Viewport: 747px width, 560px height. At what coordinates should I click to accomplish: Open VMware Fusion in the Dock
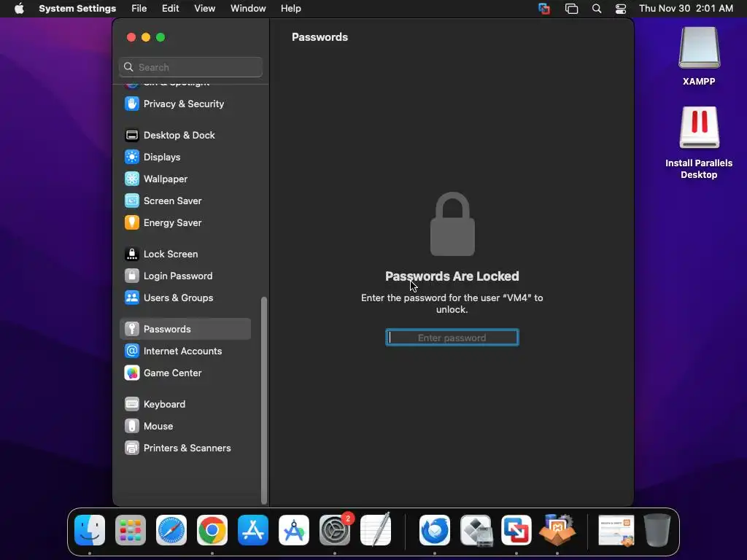516,530
